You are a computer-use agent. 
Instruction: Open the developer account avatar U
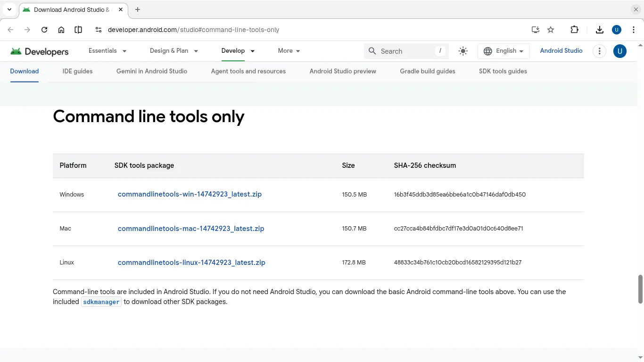coord(620,51)
